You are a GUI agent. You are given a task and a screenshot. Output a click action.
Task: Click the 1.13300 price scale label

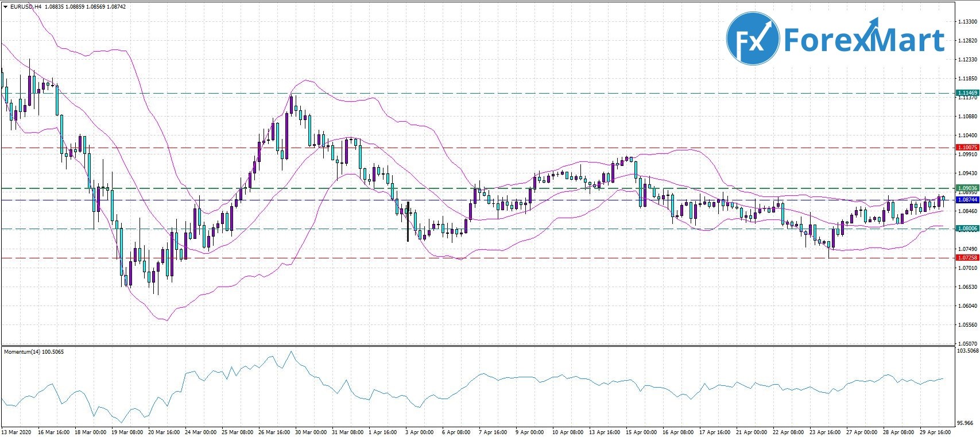(967, 22)
